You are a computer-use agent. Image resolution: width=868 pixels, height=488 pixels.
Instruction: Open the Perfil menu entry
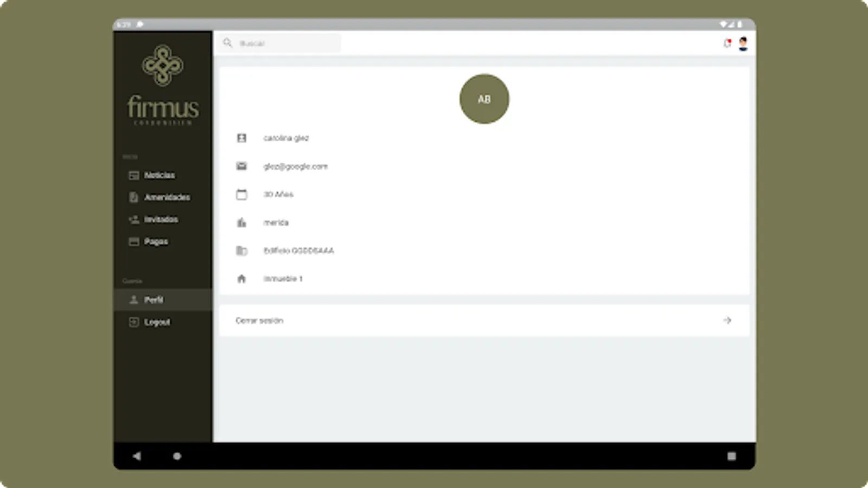(x=154, y=299)
